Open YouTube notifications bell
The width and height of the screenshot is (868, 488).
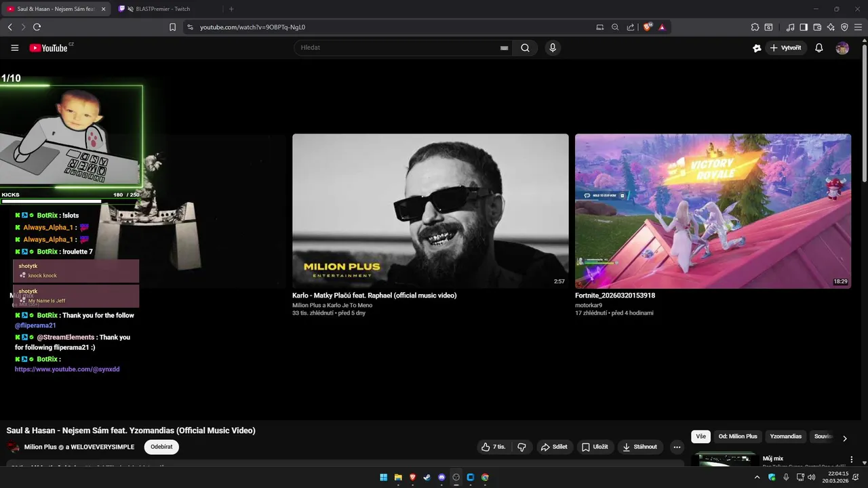[819, 48]
